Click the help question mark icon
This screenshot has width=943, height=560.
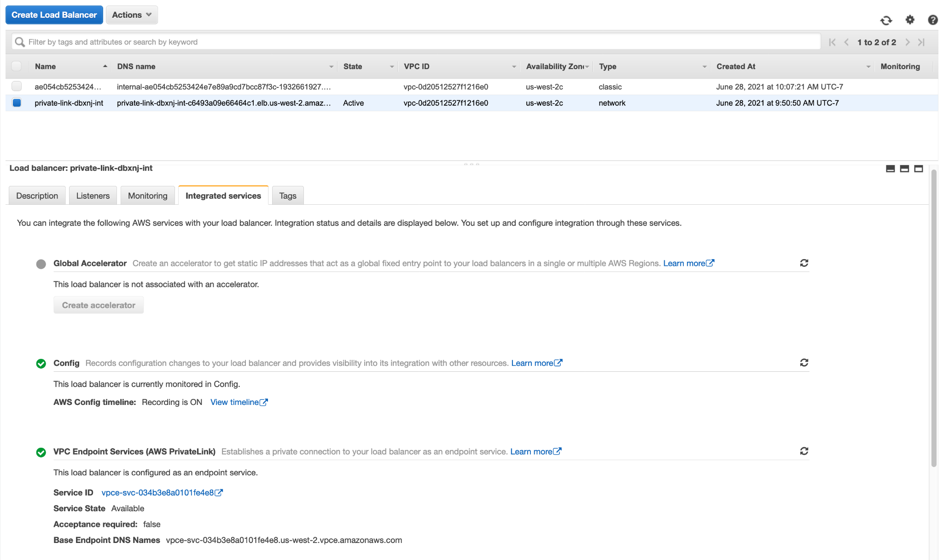coord(933,20)
